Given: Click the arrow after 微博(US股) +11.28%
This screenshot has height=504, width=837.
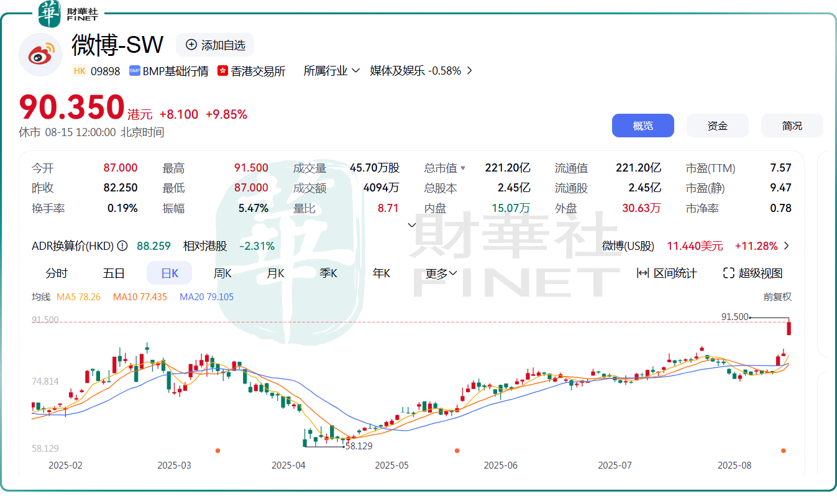Looking at the screenshot, I should 787,246.
